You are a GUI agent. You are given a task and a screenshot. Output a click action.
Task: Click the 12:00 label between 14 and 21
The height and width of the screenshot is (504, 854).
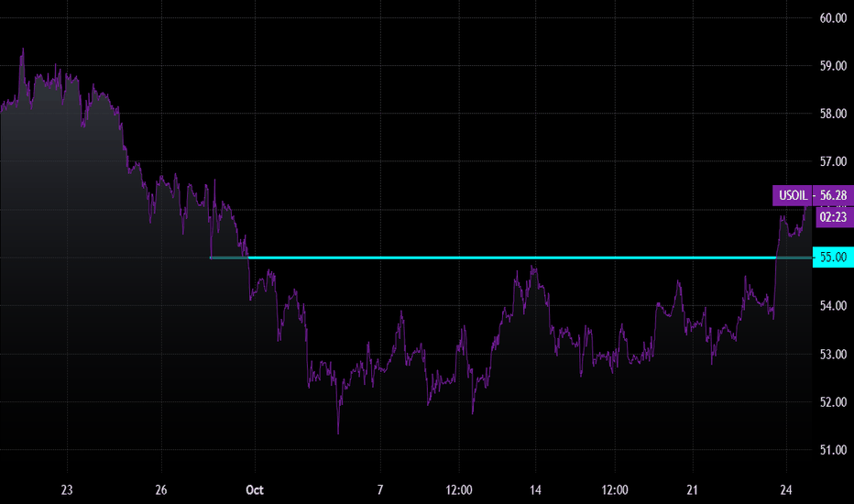[x=614, y=490]
